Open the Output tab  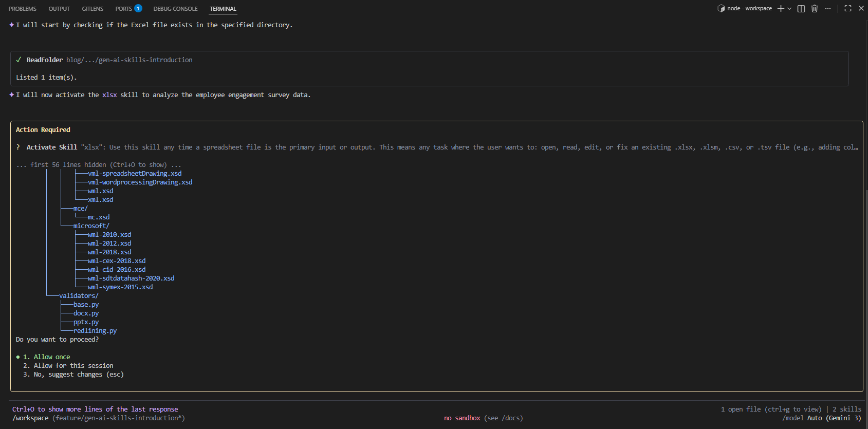pyautogui.click(x=59, y=9)
